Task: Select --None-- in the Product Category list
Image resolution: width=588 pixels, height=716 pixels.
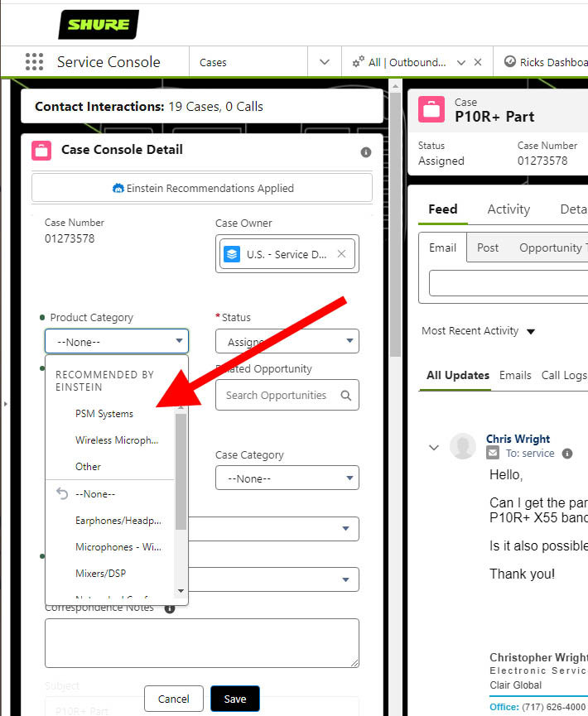Action: [110, 494]
